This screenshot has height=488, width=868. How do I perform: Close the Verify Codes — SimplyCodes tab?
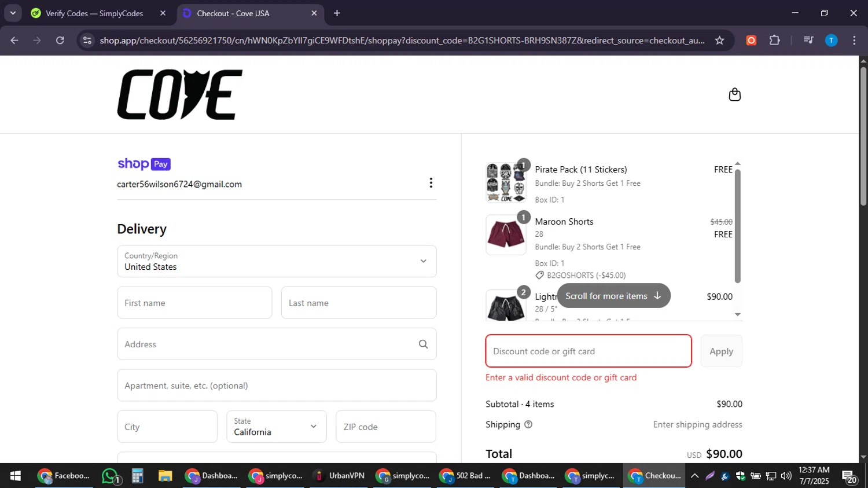[163, 13]
